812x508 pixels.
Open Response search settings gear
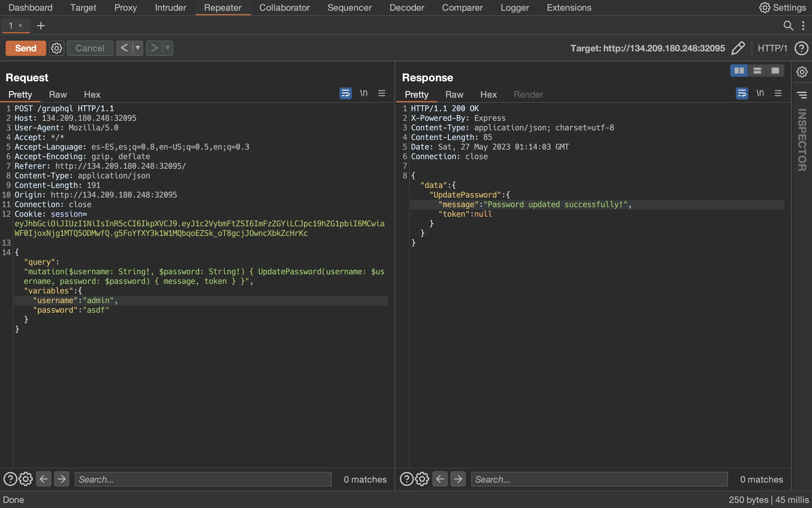click(422, 479)
